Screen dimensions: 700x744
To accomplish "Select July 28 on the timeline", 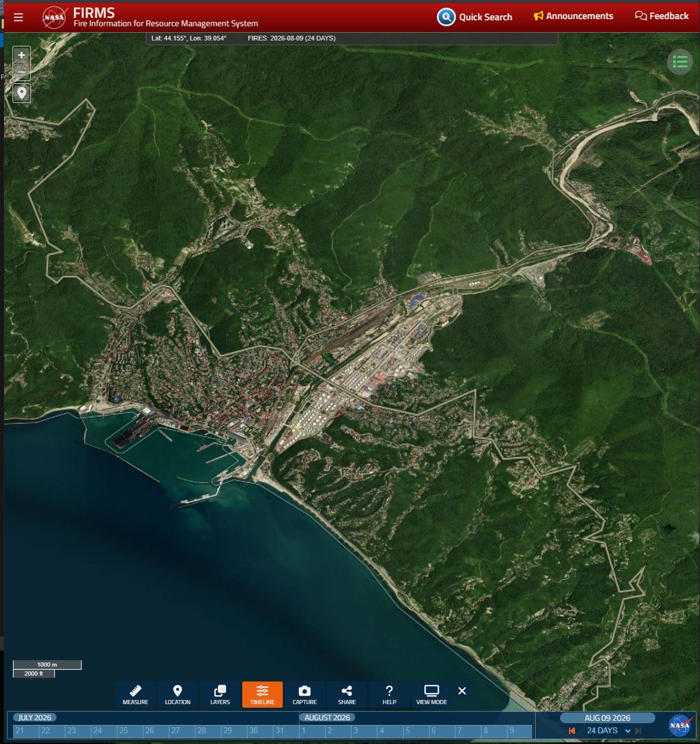I will pos(208,731).
